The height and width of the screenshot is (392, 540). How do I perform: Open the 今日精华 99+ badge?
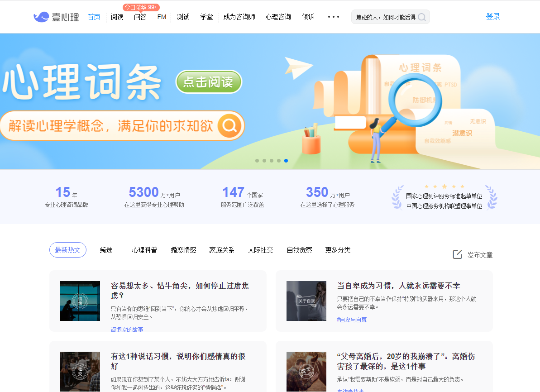click(141, 7)
